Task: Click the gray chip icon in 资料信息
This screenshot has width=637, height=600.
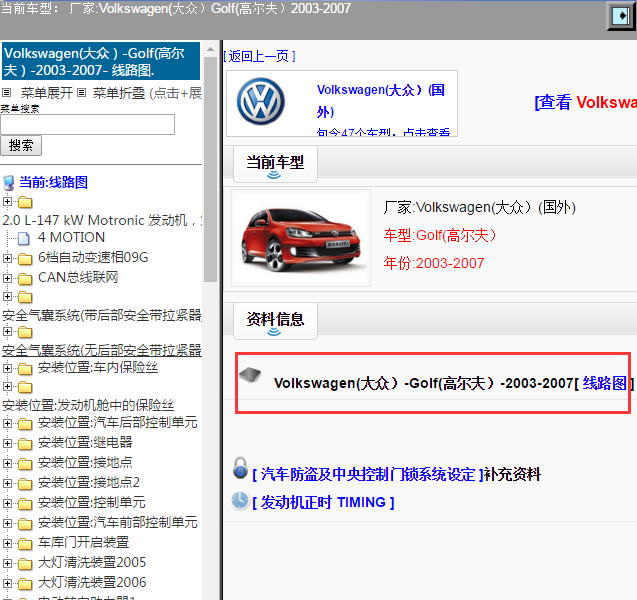Action: [250, 375]
